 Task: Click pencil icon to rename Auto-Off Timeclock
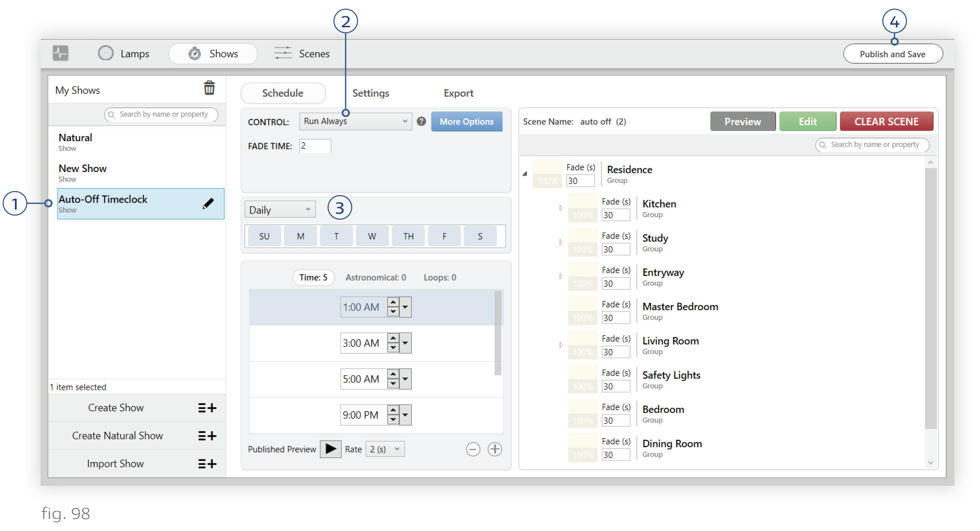click(x=208, y=204)
